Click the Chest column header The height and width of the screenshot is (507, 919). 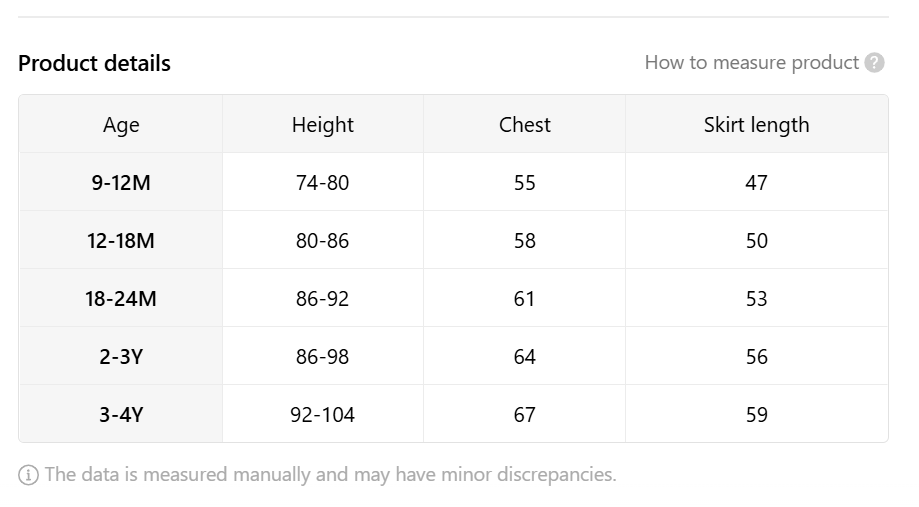coord(525,124)
